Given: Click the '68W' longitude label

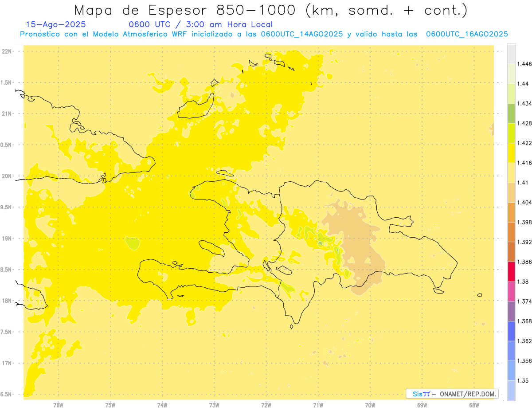Looking at the screenshot, I should [474, 405].
